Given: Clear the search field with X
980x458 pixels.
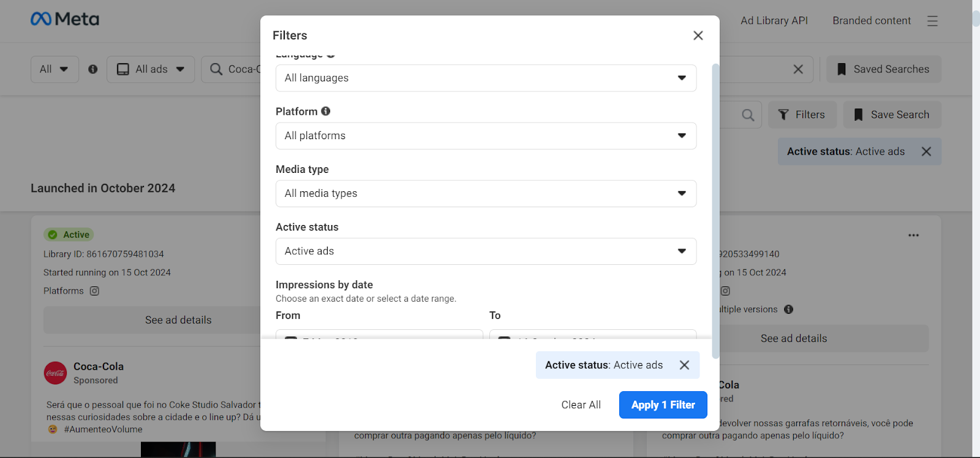Looking at the screenshot, I should (x=798, y=69).
